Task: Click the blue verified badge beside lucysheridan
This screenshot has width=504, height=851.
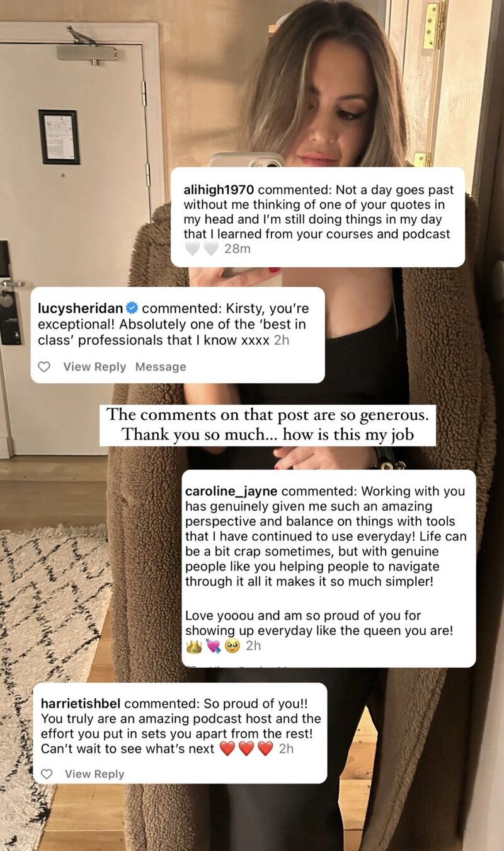Action: pyautogui.click(x=132, y=308)
